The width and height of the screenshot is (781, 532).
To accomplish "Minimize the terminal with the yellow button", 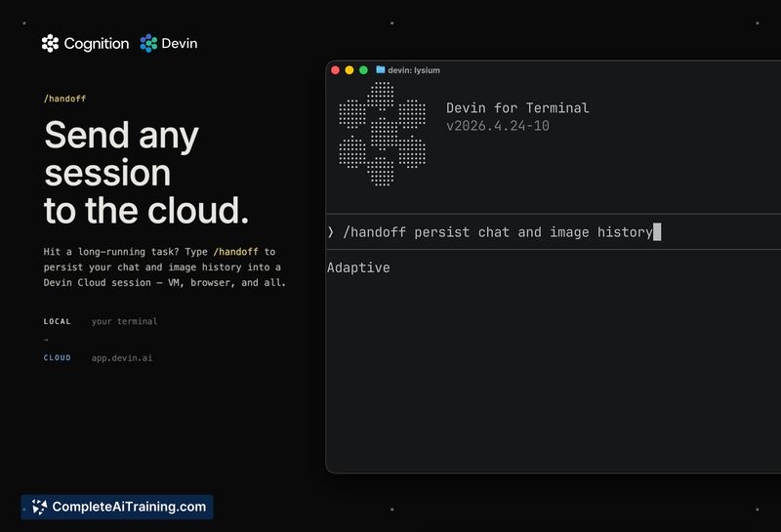I will coord(349,70).
